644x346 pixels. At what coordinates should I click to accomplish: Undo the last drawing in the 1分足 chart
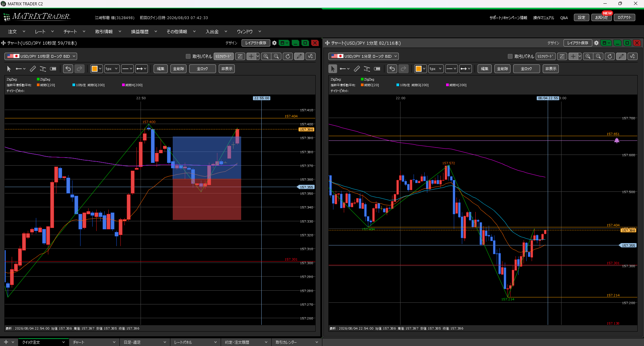pyautogui.click(x=392, y=69)
